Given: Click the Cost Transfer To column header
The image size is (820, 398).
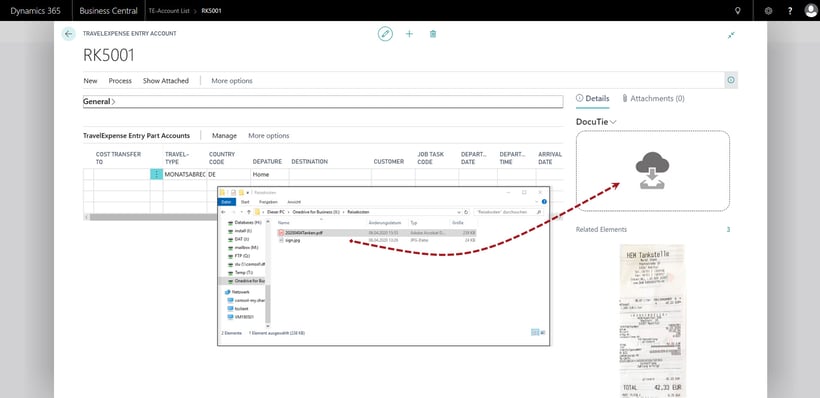Looking at the screenshot, I should point(118,158).
